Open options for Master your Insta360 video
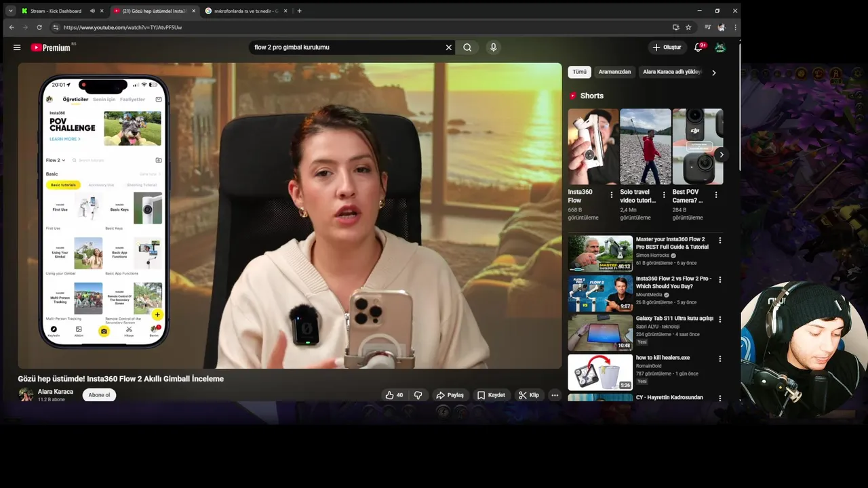The width and height of the screenshot is (868, 488). click(720, 241)
